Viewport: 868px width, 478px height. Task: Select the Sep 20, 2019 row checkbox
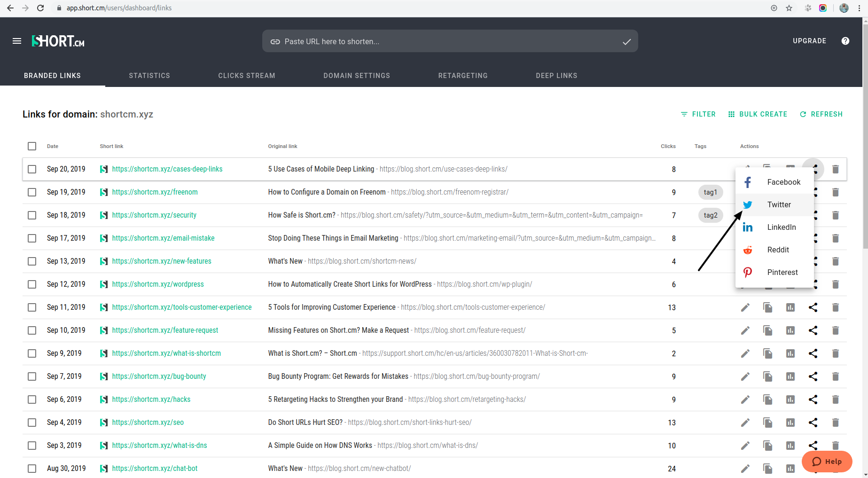(x=32, y=169)
